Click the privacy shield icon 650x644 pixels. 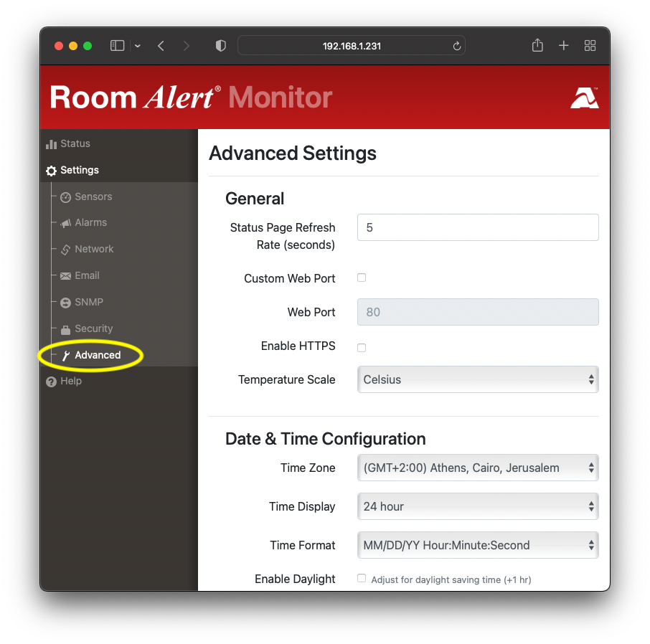coord(221,46)
